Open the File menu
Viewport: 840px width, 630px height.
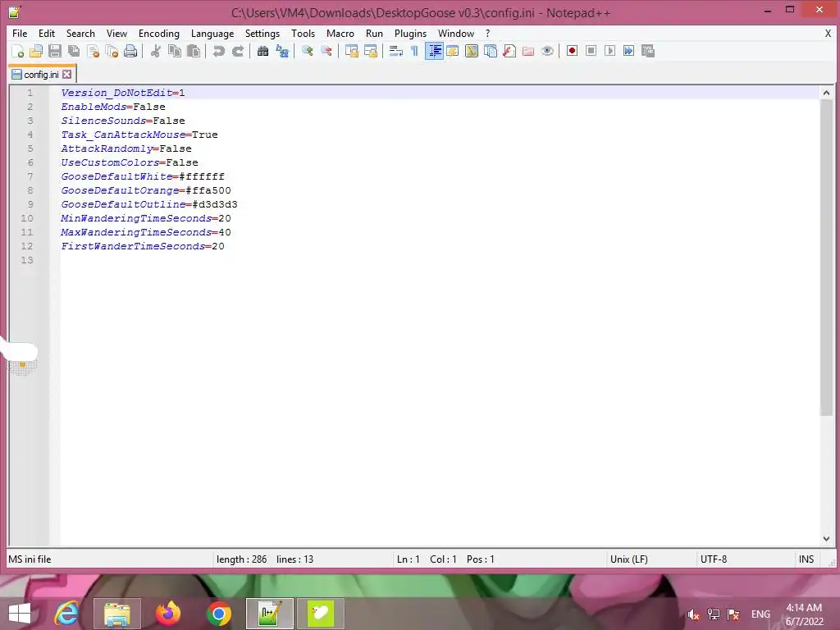pyautogui.click(x=20, y=33)
